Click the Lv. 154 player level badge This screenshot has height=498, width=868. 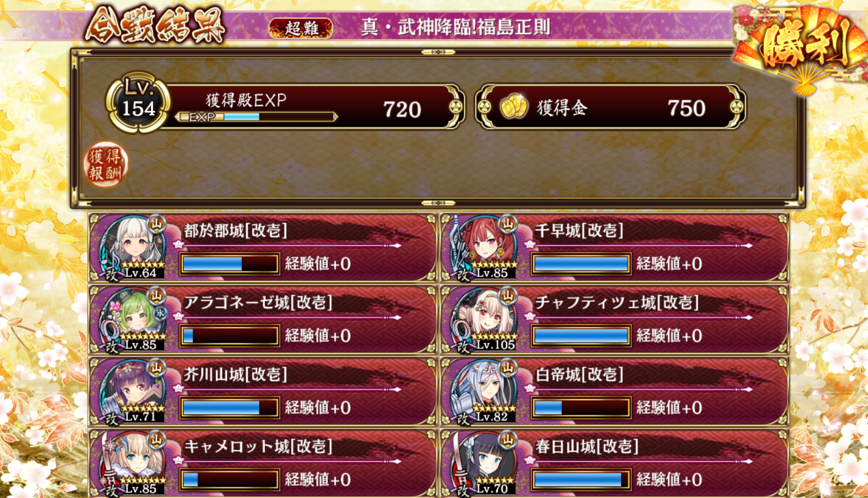point(137,103)
